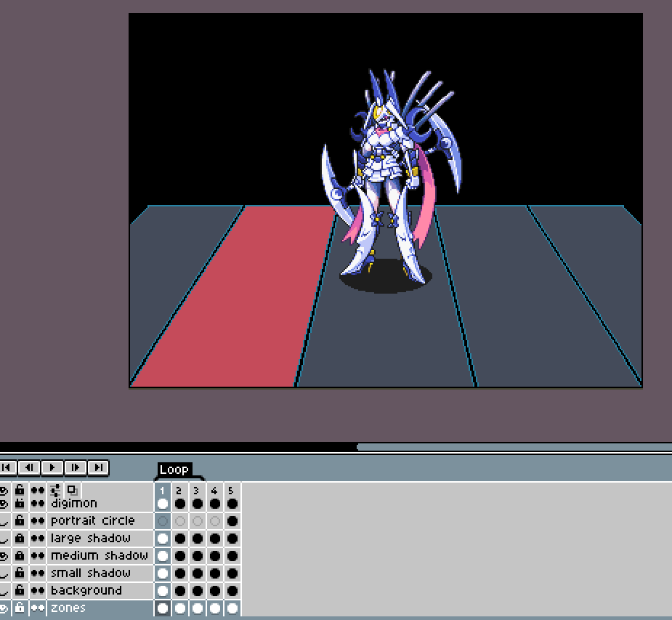
Task: Toggle continuous cels on large shadow layer
Action: 38,539
